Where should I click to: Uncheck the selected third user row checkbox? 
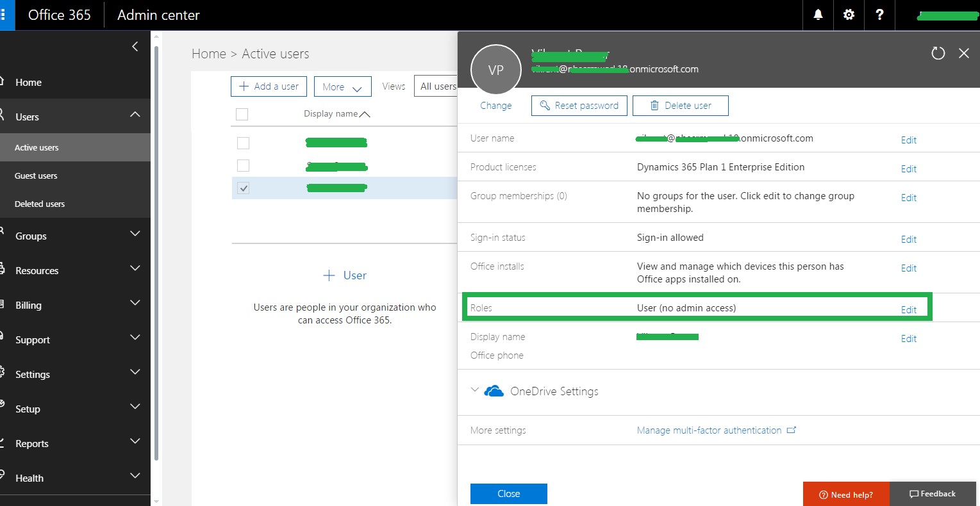[x=243, y=188]
